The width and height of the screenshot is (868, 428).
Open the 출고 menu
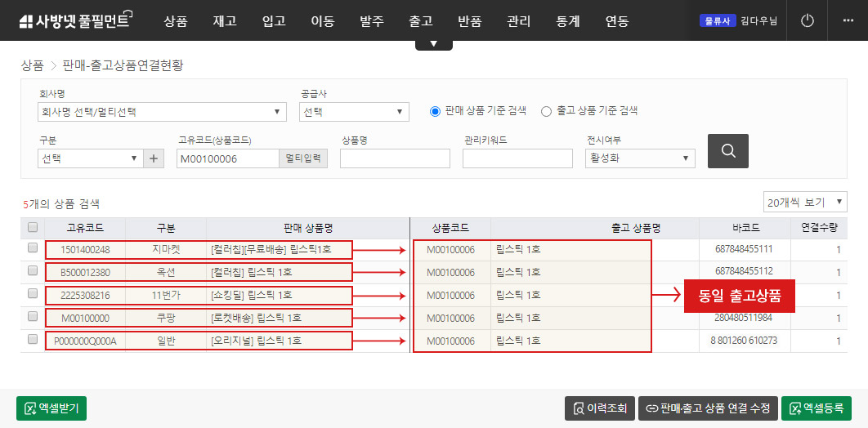click(x=420, y=21)
